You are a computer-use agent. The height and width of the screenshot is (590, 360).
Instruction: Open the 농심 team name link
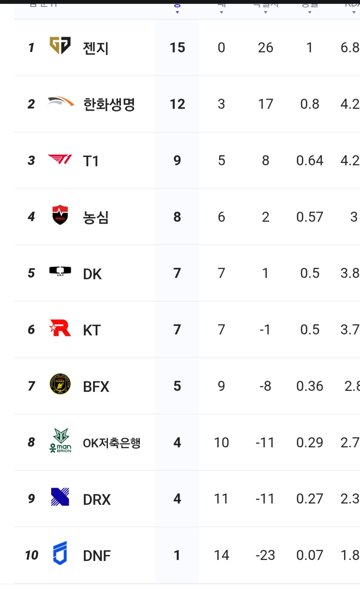tap(96, 217)
